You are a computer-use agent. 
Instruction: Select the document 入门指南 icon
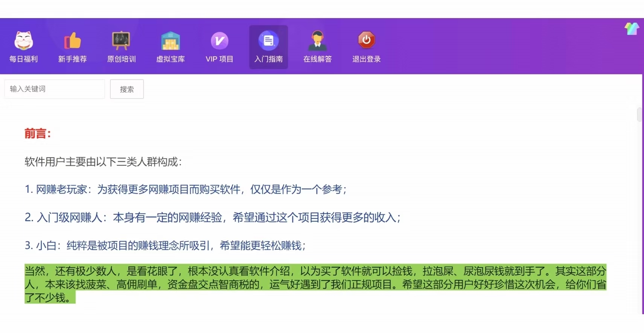[x=268, y=40]
